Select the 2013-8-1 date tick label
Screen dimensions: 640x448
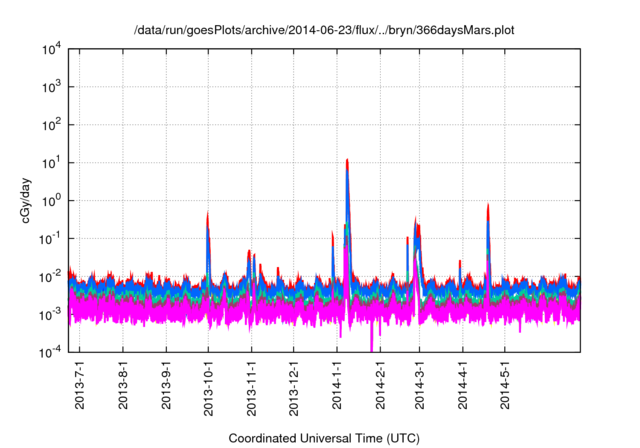(x=123, y=386)
